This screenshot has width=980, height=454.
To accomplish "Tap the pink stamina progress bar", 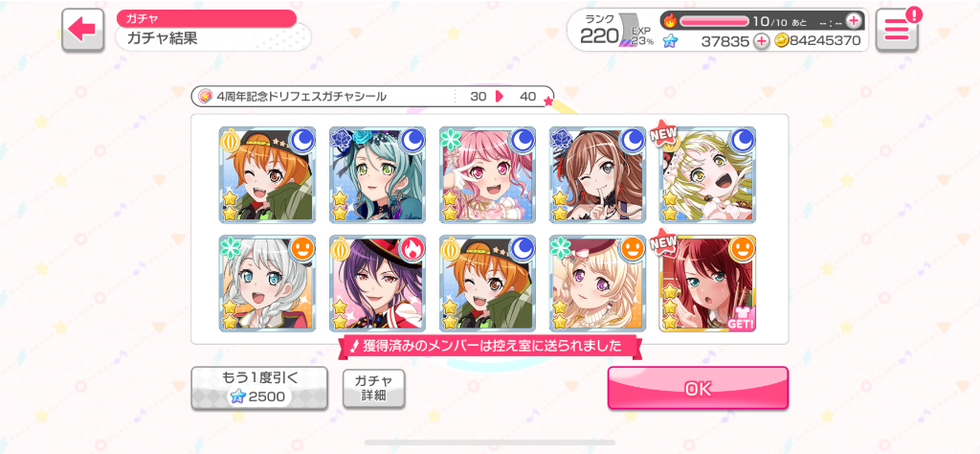I will coord(714,21).
